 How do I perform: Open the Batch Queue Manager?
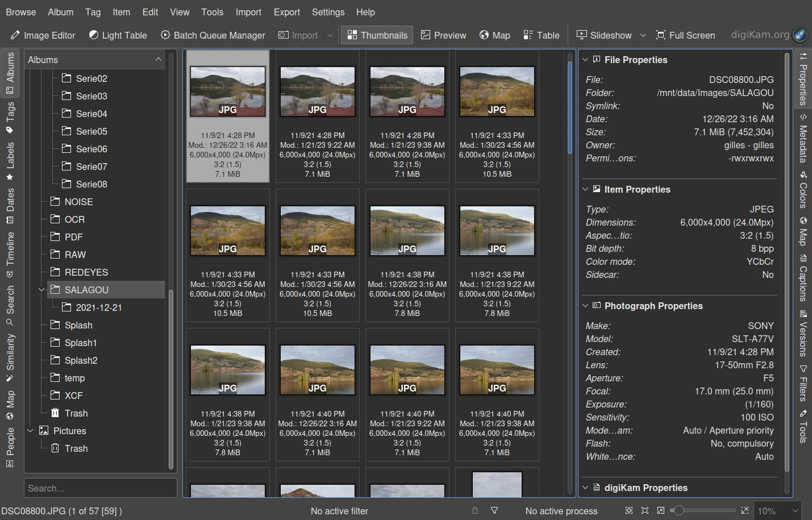click(x=213, y=35)
